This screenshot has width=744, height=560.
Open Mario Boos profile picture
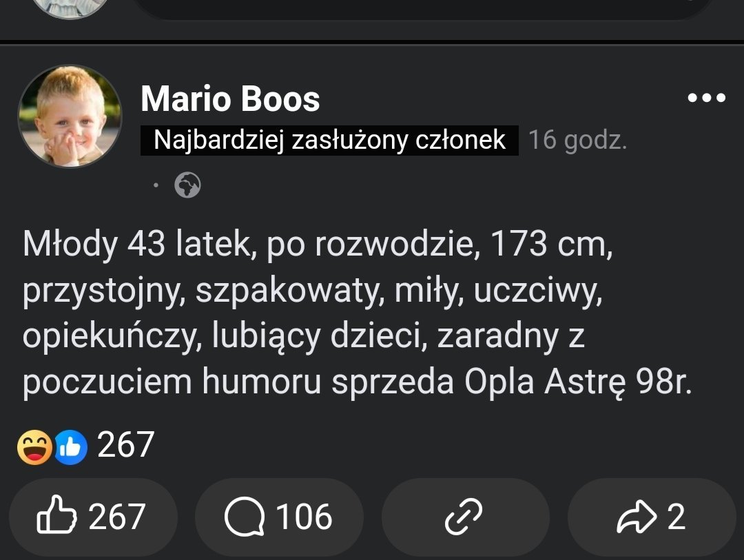pos(70,116)
